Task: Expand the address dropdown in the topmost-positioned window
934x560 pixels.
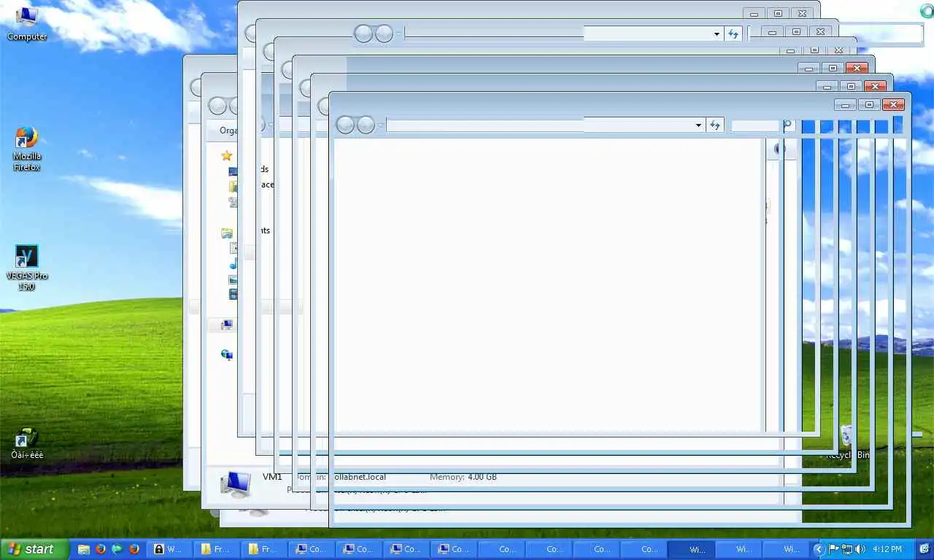Action: point(717,34)
